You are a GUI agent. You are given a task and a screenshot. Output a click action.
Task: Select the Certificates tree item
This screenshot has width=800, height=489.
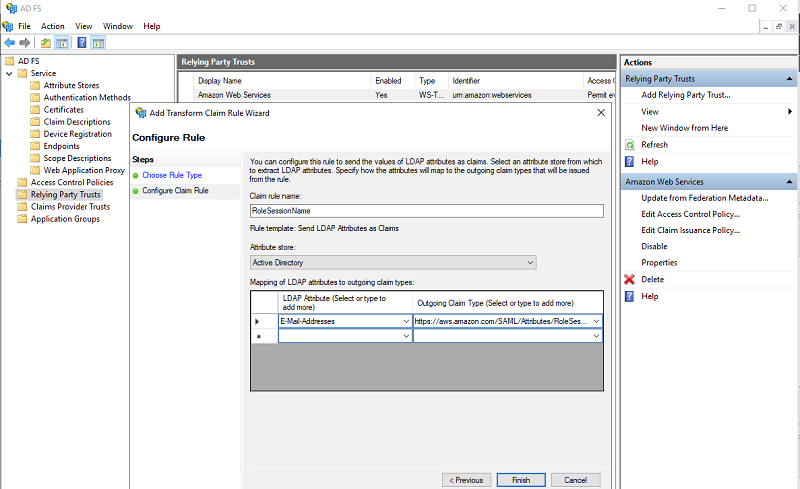coord(63,110)
